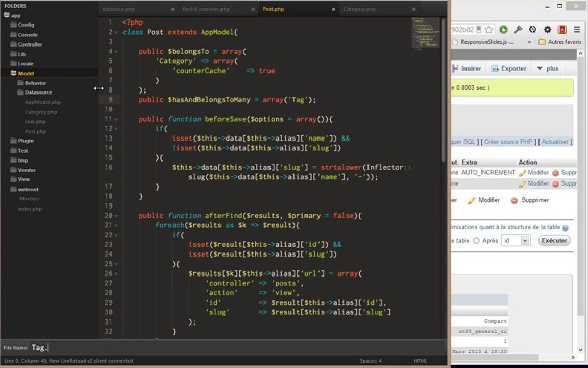Click the code minimap in the editor
Viewport: 588px width, 368px height.
pos(425,33)
